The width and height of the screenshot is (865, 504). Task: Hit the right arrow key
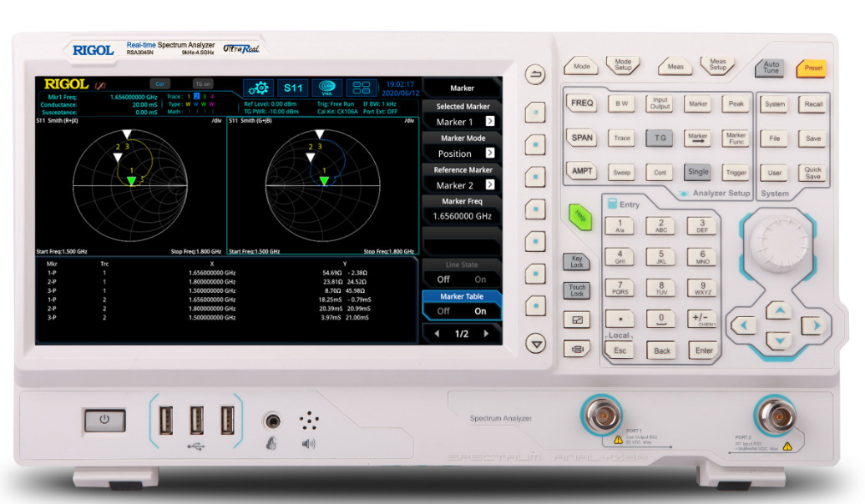pyautogui.click(x=815, y=326)
